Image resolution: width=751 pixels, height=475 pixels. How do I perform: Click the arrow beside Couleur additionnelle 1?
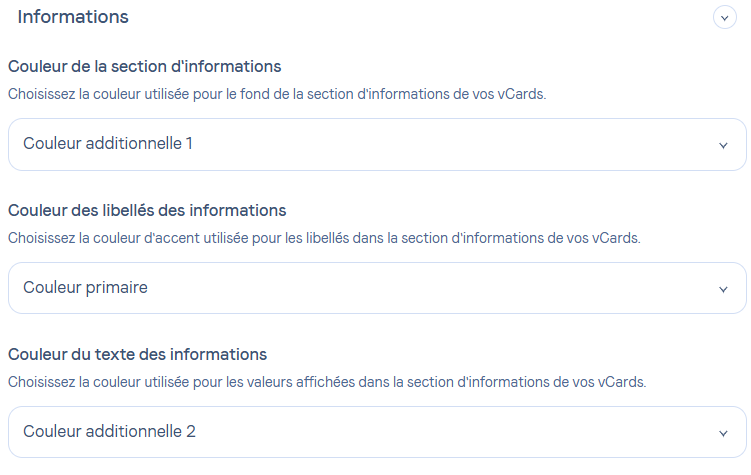coord(723,145)
